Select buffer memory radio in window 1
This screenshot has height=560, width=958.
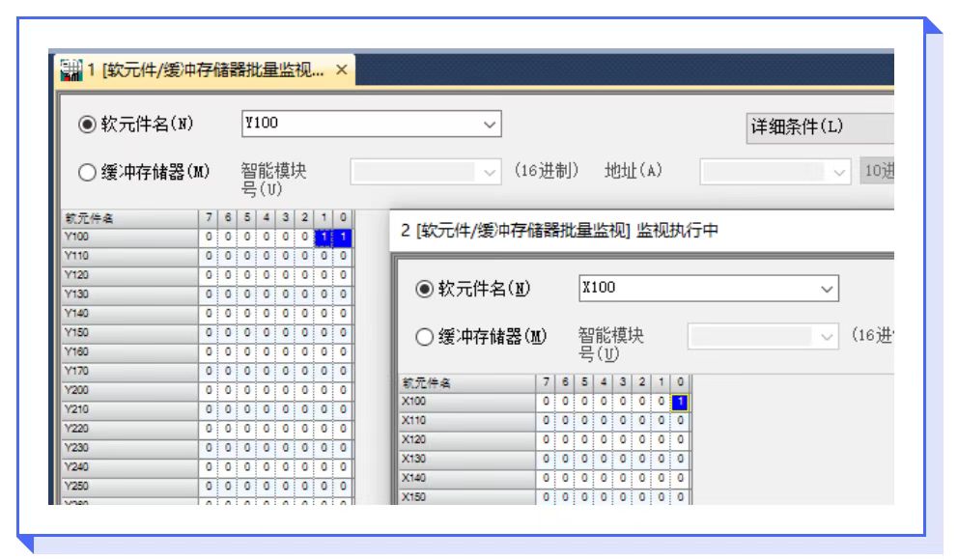[87, 173]
